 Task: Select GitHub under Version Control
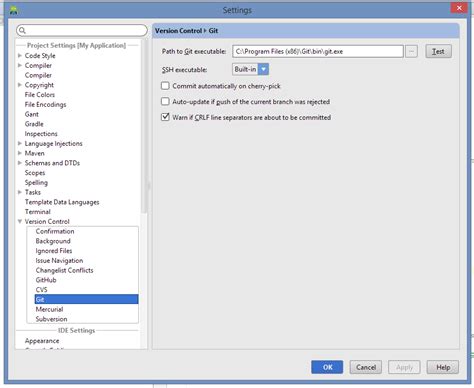click(x=46, y=280)
